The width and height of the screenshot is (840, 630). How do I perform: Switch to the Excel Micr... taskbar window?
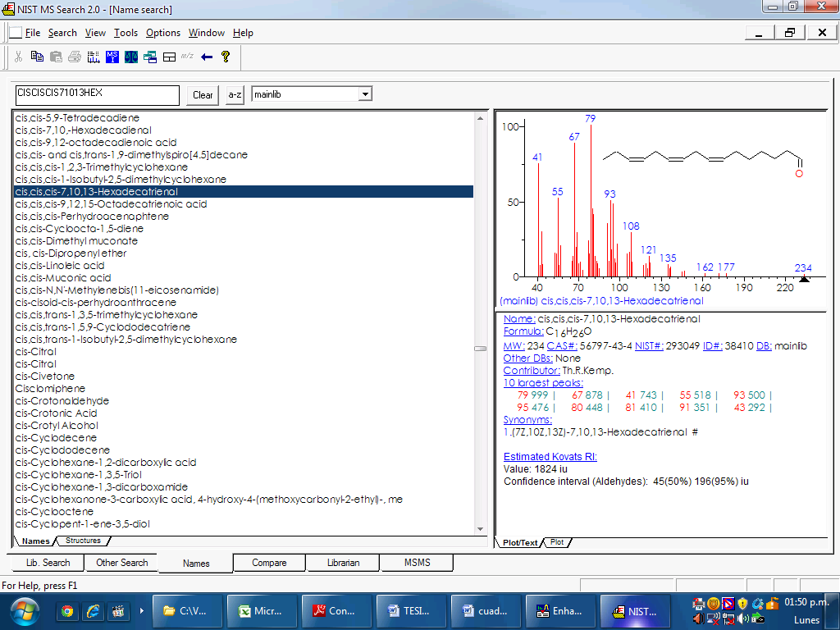click(262, 611)
